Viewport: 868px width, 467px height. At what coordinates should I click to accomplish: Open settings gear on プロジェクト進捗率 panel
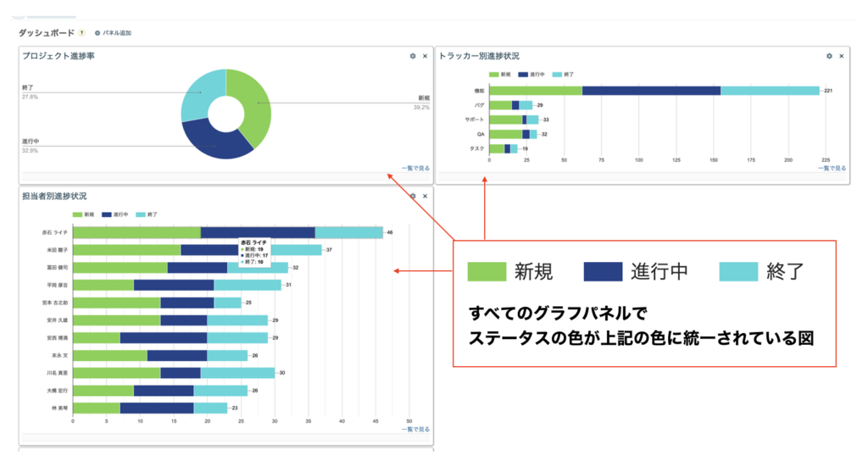pos(413,56)
